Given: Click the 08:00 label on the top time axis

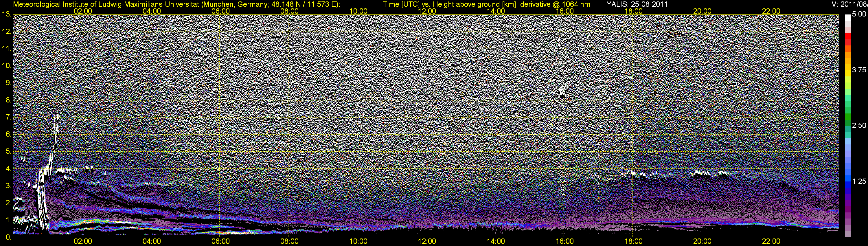Looking at the screenshot, I should point(289,11).
